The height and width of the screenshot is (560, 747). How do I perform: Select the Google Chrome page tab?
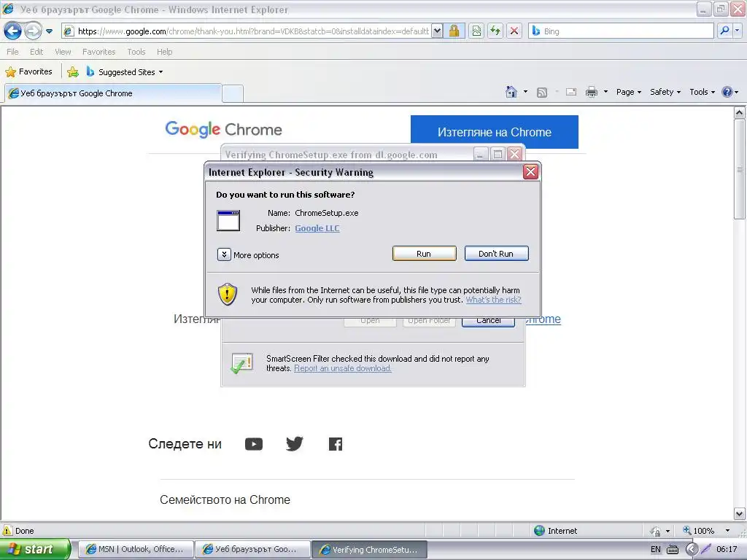pyautogui.click(x=113, y=93)
